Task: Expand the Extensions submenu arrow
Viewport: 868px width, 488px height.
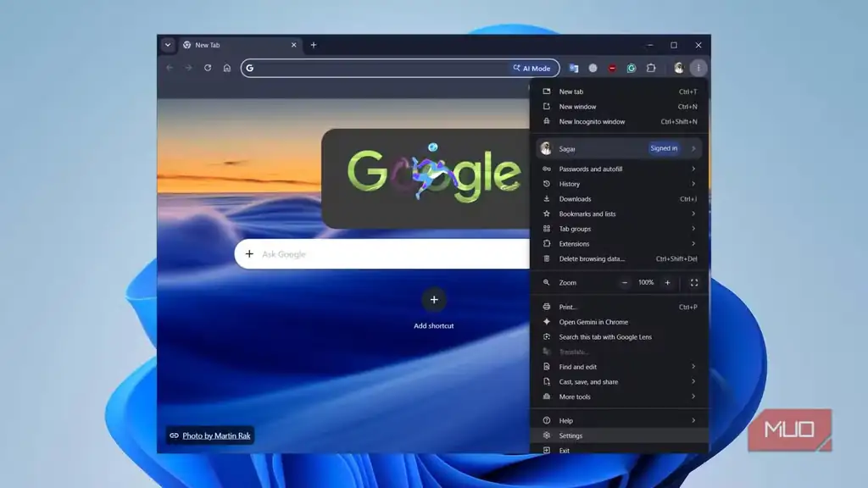Action: tap(693, 243)
